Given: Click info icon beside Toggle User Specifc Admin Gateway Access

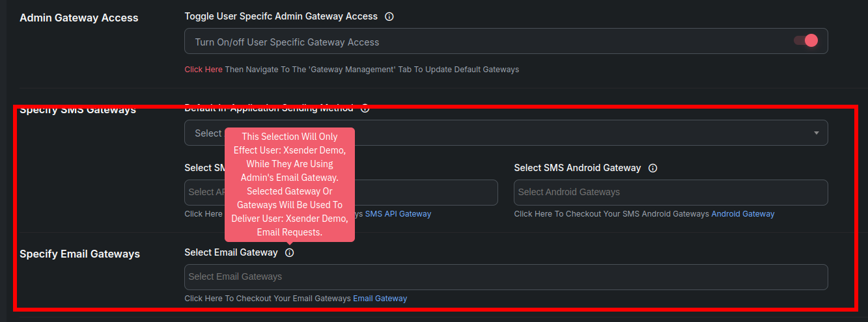Looking at the screenshot, I should (x=389, y=16).
